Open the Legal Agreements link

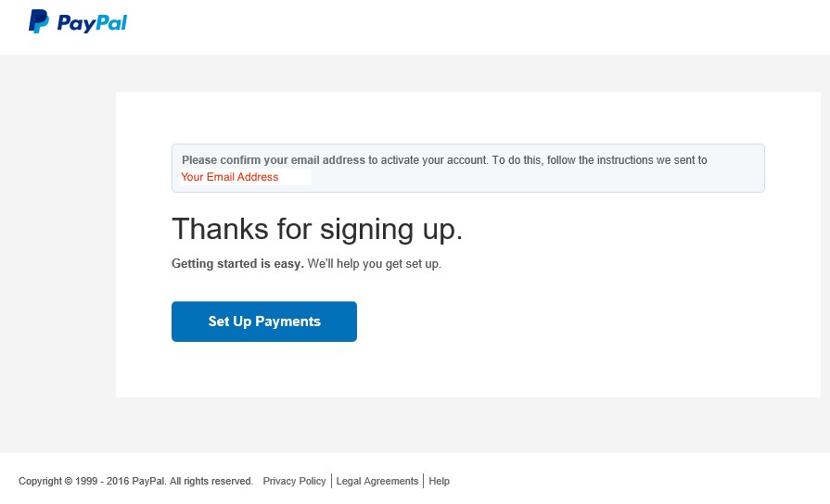[377, 481]
